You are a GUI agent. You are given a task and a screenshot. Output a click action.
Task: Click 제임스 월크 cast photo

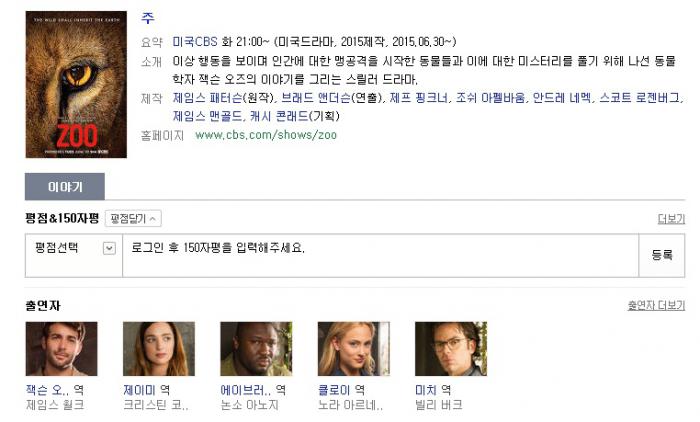point(62,349)
